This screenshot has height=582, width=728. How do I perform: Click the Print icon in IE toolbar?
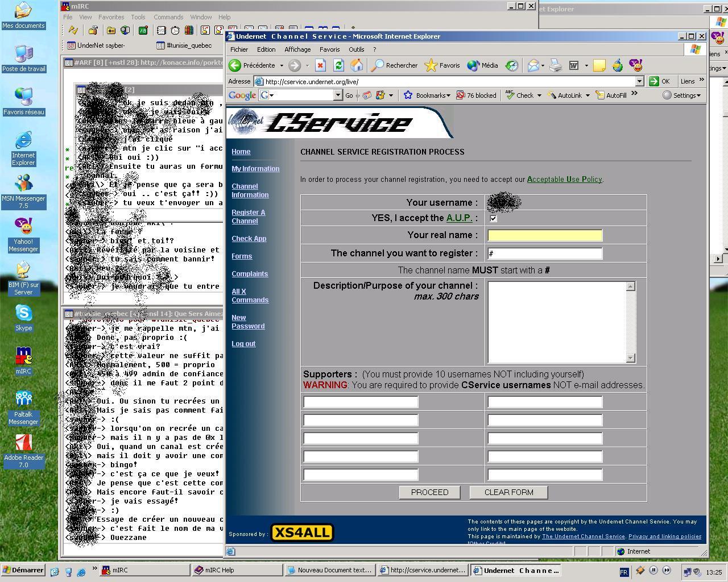point(556,66)
